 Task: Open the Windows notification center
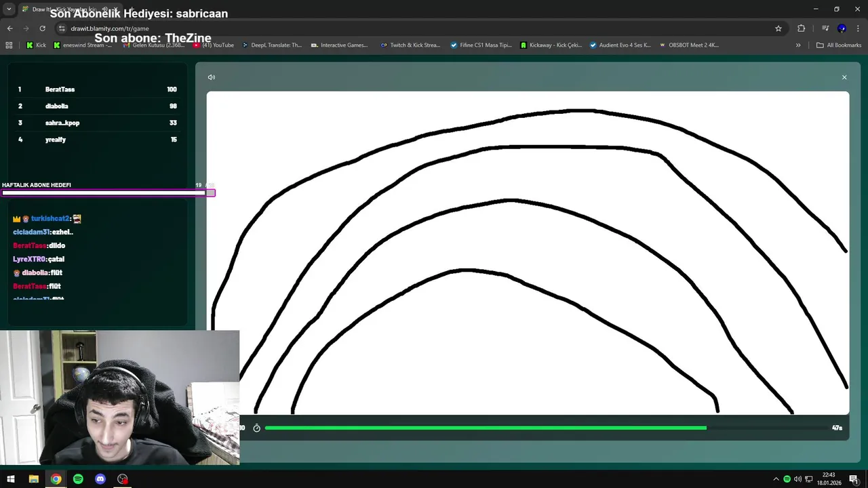[x=854, y=479]
